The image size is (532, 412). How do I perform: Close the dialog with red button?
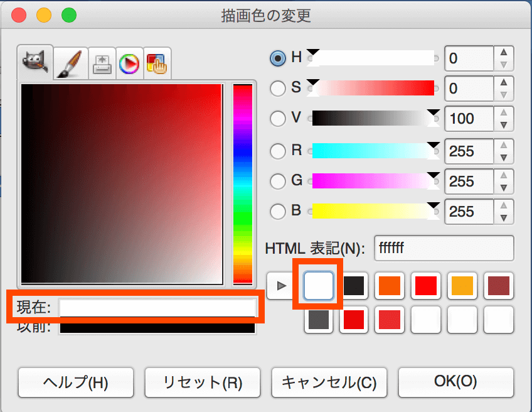coord(19,15)
